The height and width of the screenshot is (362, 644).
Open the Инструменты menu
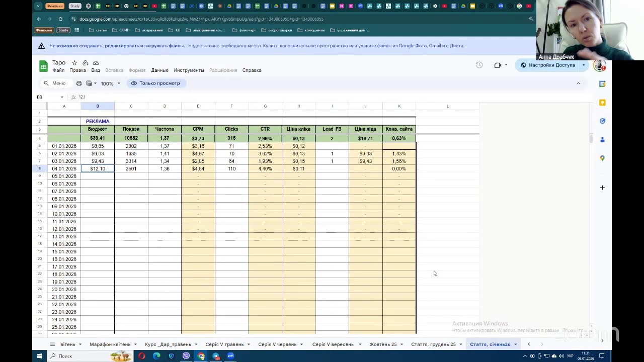point(189,70)
